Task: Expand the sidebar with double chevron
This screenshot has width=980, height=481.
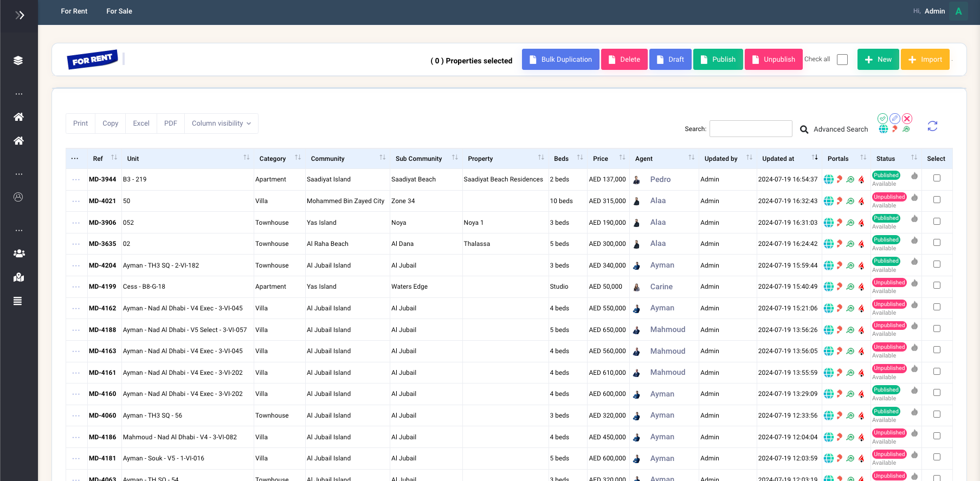Action: coord(20,15)
